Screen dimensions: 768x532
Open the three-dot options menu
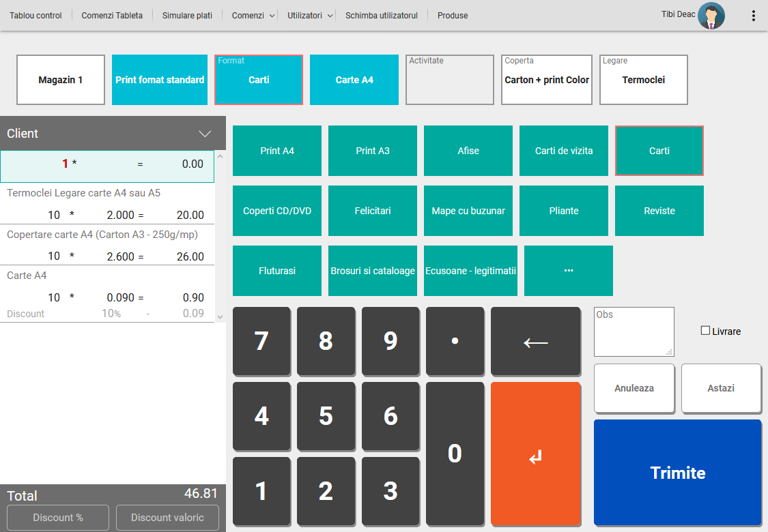pyautogui.click(x=754, y=16)
